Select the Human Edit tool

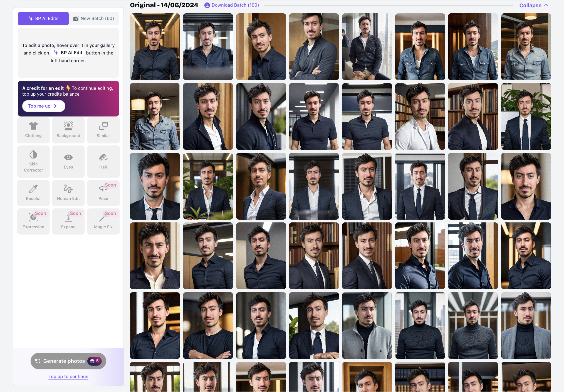[68, 193]
